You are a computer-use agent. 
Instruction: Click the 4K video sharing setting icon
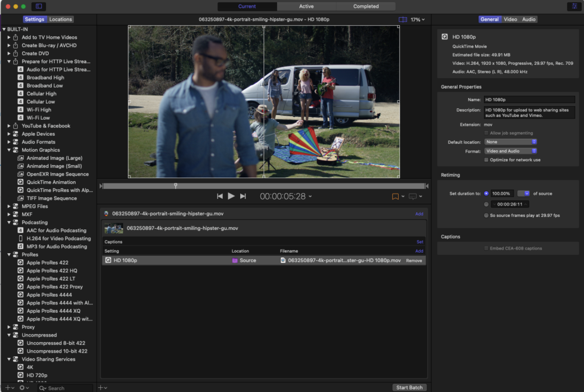[x=21, y=367]
